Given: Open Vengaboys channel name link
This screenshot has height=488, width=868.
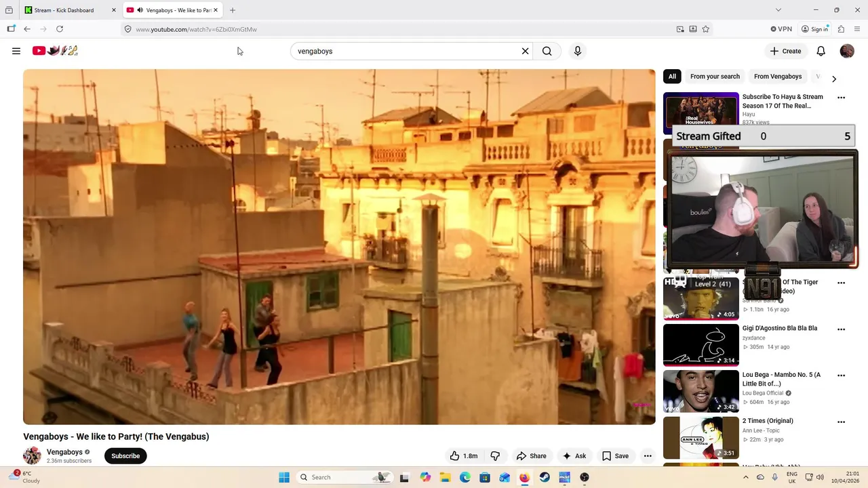Looking at the screenshot, I should pyautogui.click(x=64, y=452).
